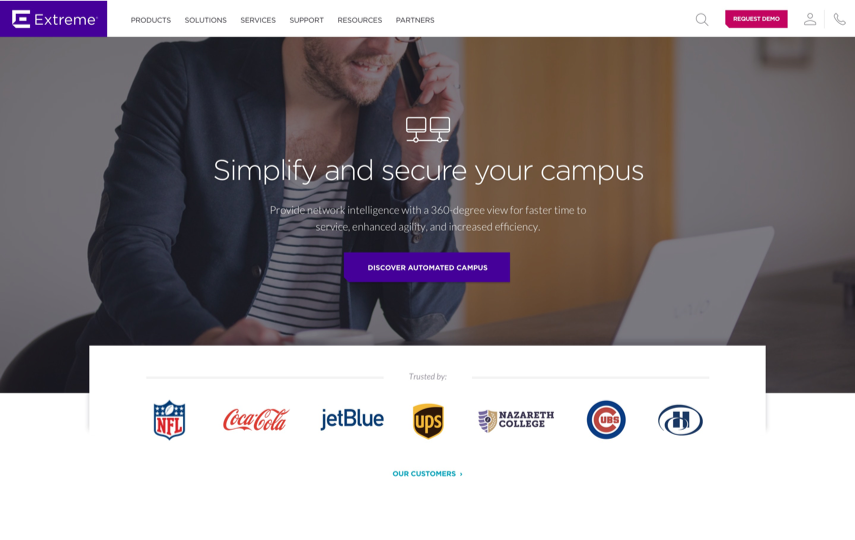Select the Coca-Cola logo
This screenshot has height=540, width=855.
pyautogui.click(x=256, y=419)
